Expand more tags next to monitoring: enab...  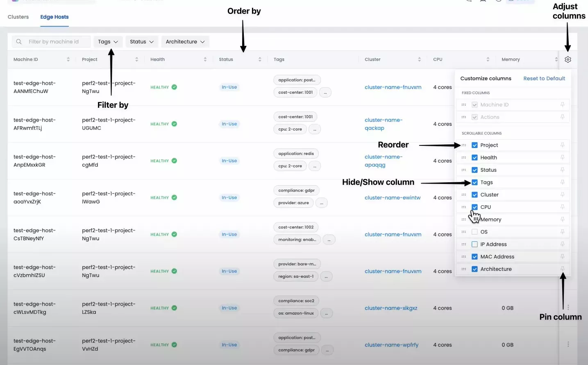[329, 240]
